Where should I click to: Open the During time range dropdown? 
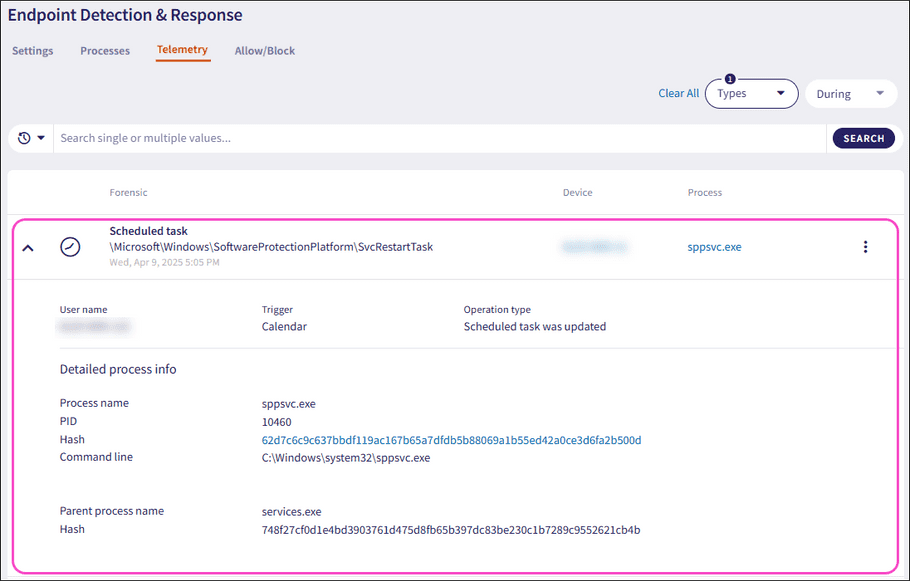pyautogui.click(x=851, y=93)
